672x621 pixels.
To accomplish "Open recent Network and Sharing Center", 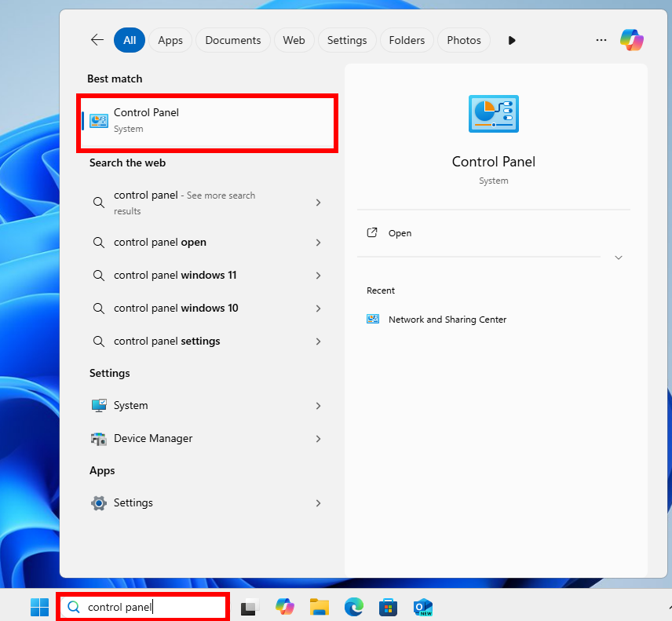I will tap(447, 320).
